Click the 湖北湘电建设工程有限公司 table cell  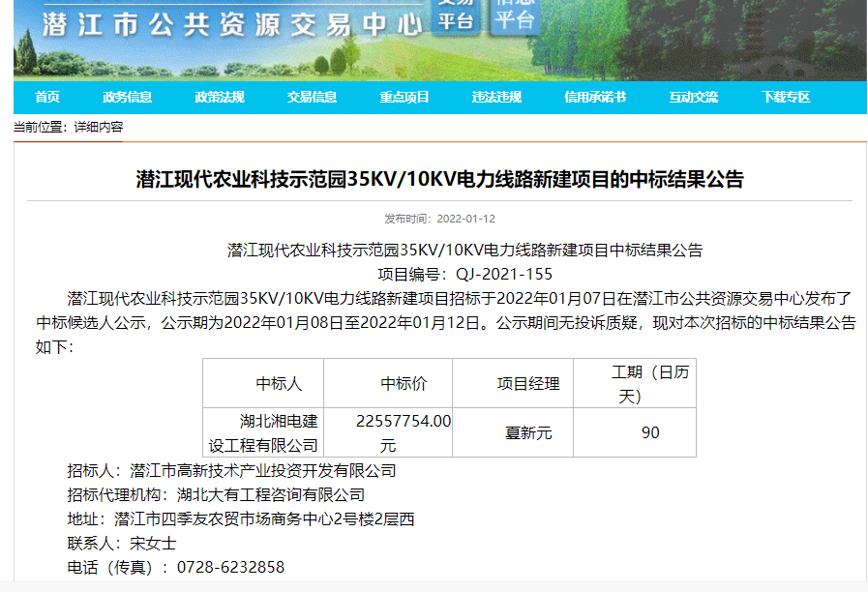tap(263, 432)
